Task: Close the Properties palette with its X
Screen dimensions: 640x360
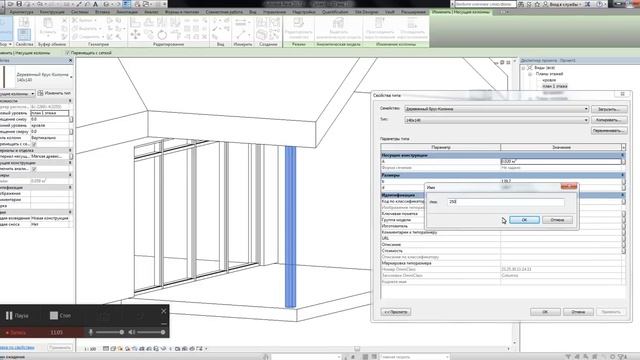Action: (70, 60)
